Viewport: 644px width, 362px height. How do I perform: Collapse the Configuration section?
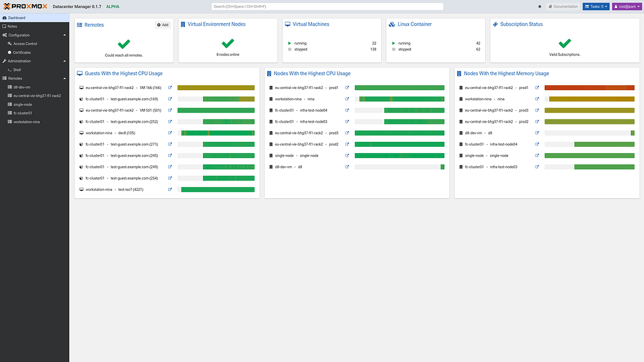point(64,35)
